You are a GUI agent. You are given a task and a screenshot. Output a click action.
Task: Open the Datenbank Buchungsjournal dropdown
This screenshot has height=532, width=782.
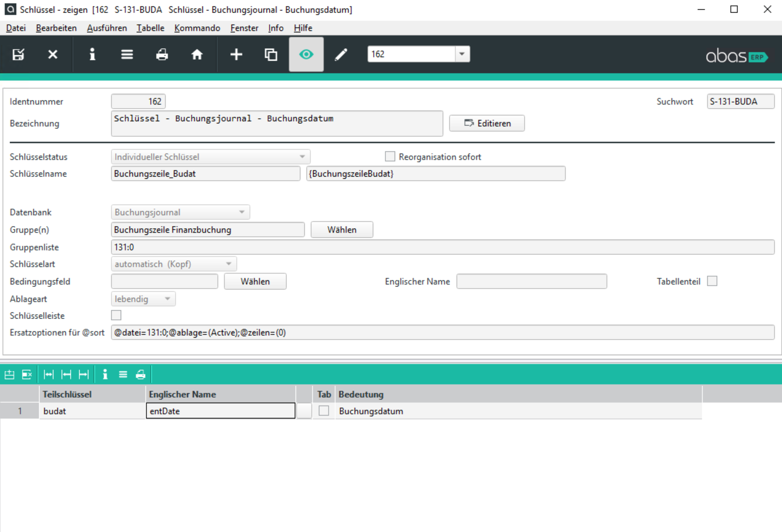(242, 212)
